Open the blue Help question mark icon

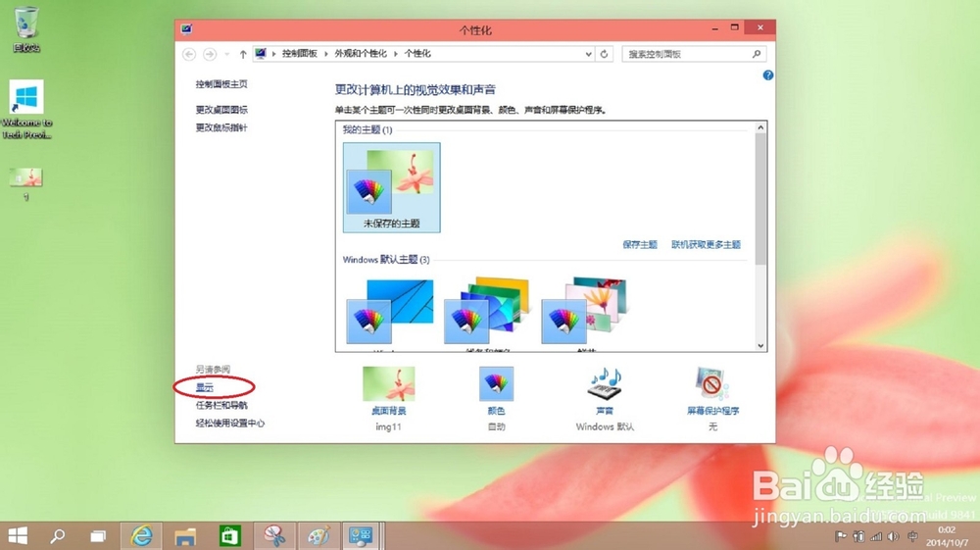pyautogui.click(x=768, y=75)
